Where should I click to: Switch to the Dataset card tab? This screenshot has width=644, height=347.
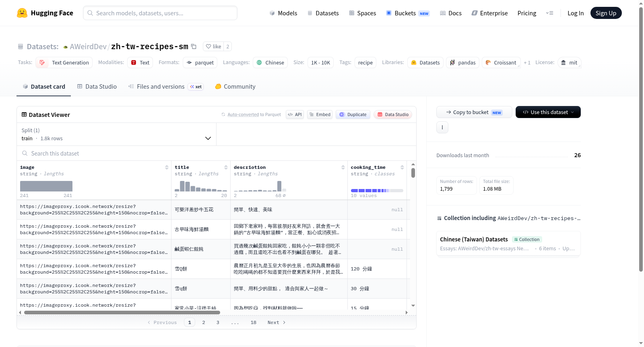point(44,87)
